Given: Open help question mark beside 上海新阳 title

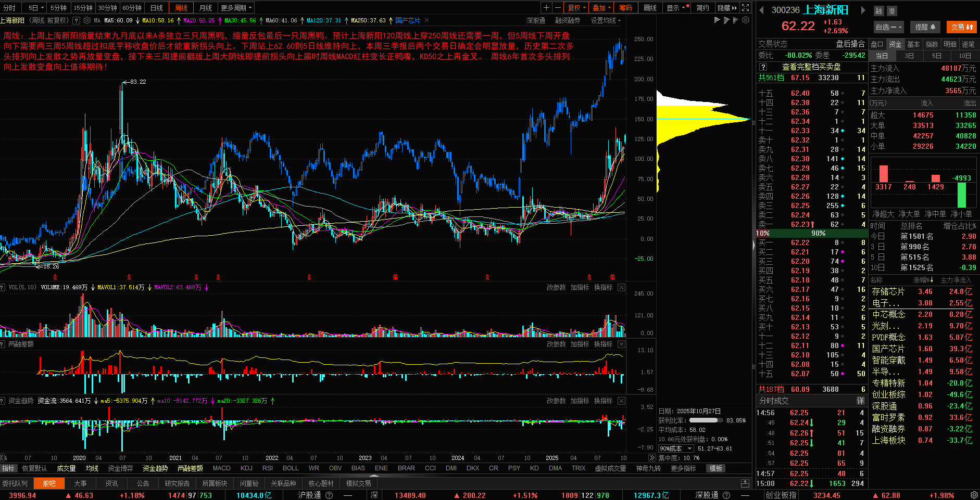Looking at the screenshot, I should (76, 21).
